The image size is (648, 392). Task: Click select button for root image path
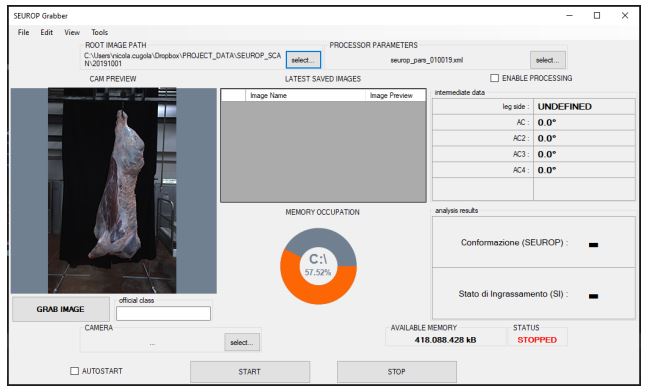pyautogui.click(x=303, y=60)
